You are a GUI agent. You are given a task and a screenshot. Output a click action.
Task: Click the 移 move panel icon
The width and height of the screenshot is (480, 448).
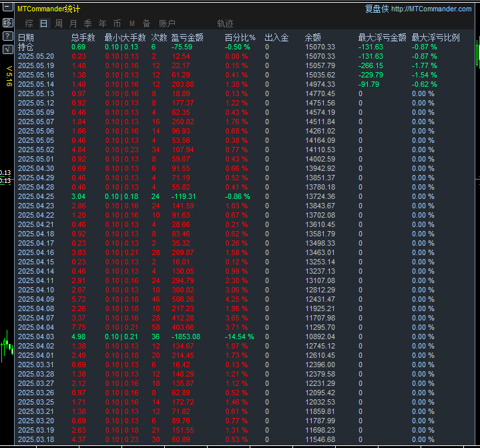[7, 23]
